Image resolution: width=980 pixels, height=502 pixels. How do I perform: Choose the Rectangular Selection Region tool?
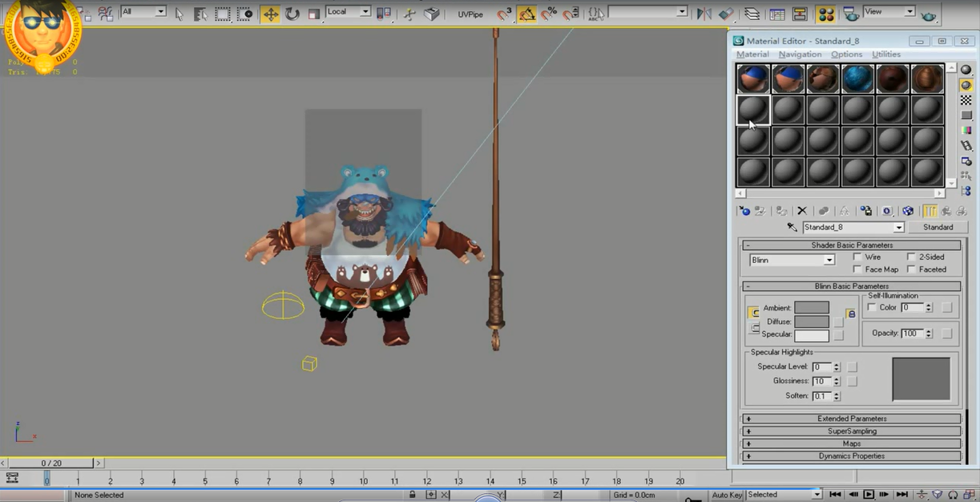pyautogui.click(x=223, y=14)
